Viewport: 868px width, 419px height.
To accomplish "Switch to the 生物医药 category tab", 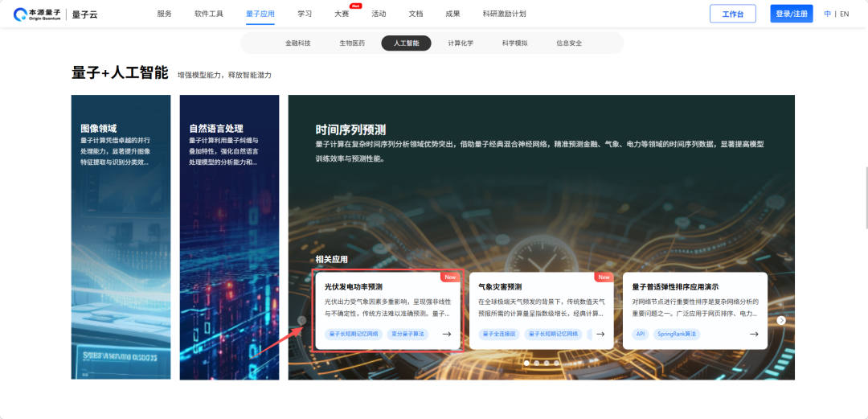I will tap(352, 43).
